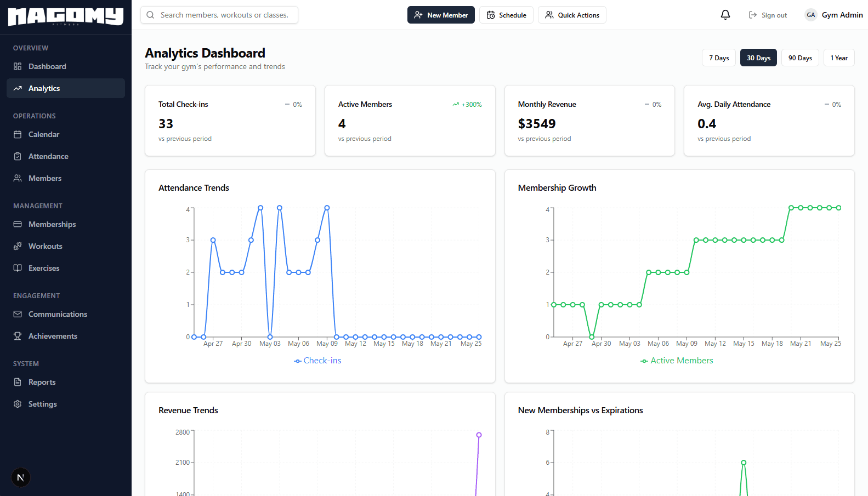Click the Avg. Daily Attendance value 0.4
This screenshot has height=496, width=868.
click(x=707, y=124)
